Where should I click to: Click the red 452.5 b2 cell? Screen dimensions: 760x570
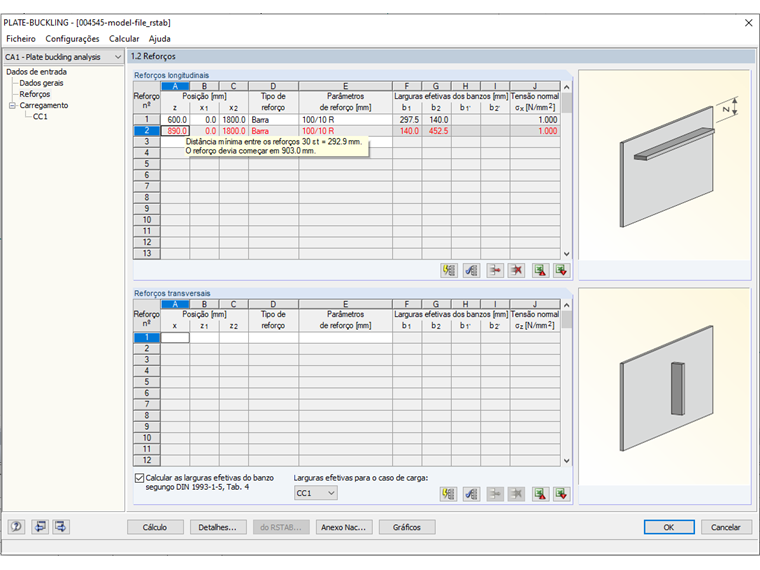pyautogui.click(x=437, y=131)
